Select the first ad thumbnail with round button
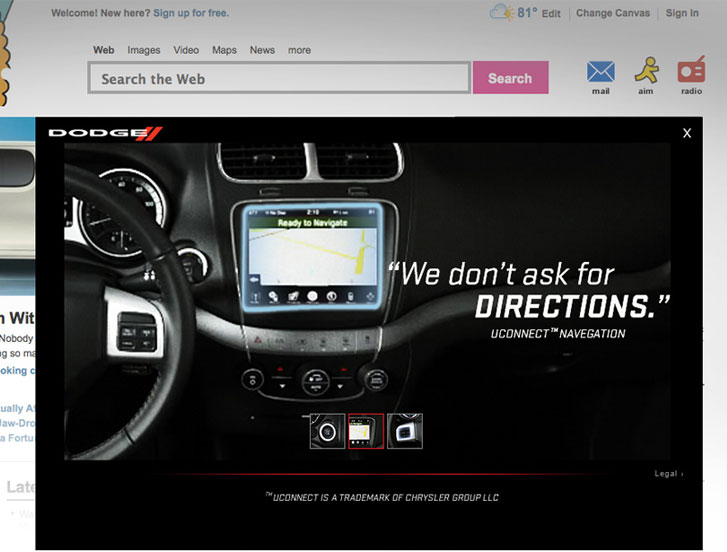This screenshot has height=552, width=727. pos(327,431)
